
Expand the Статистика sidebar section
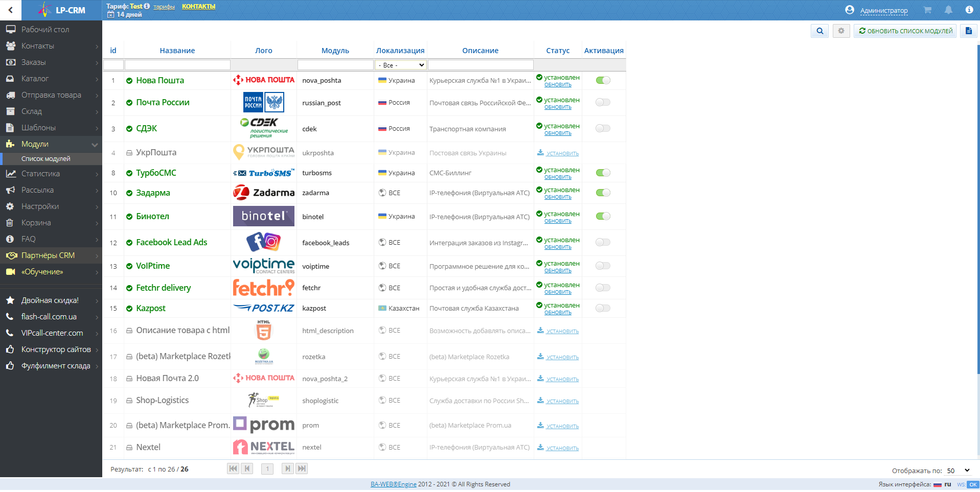tap(51, 174)
